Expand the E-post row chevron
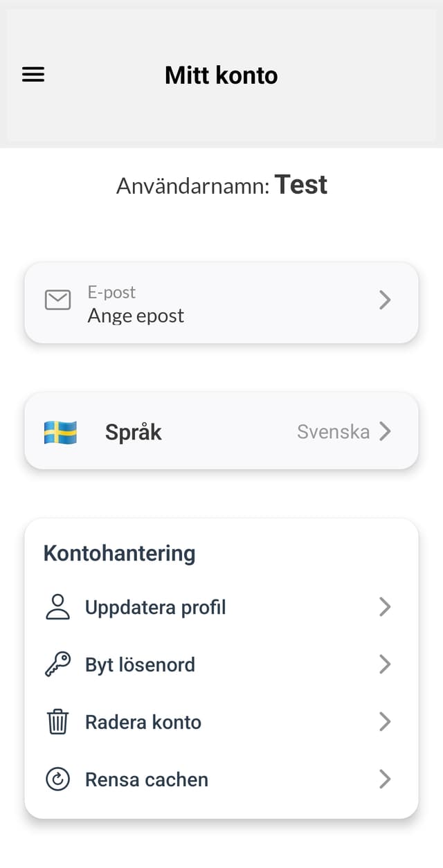The height and width of the screenshot is (868, 443). point(385,300)
